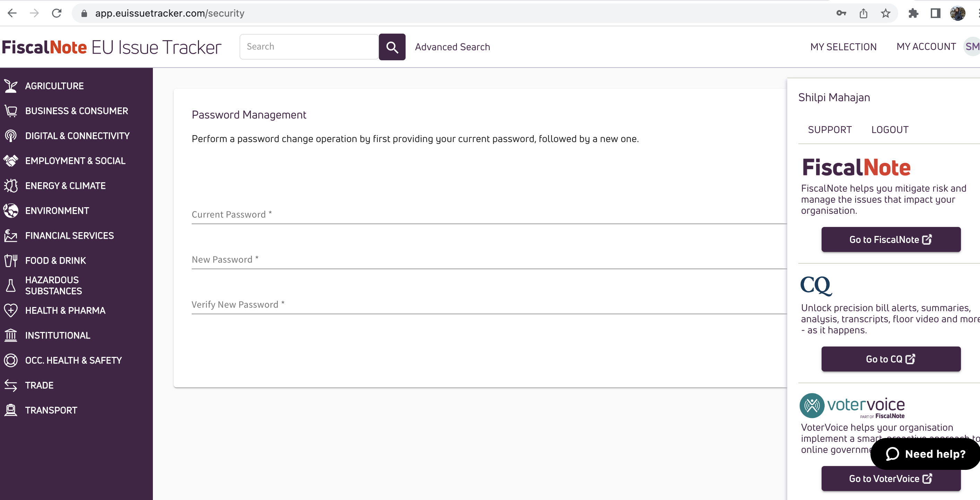Viewport: 980px width, 500px height.
Task: Click the Chrome profile avatar
Action: pyautogui.click(x=957, y=13)
